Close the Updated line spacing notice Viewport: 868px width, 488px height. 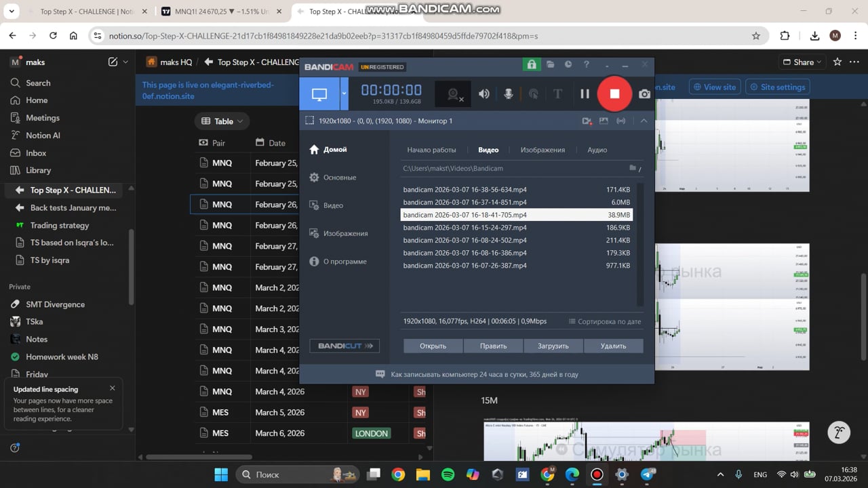pos(113,388)
